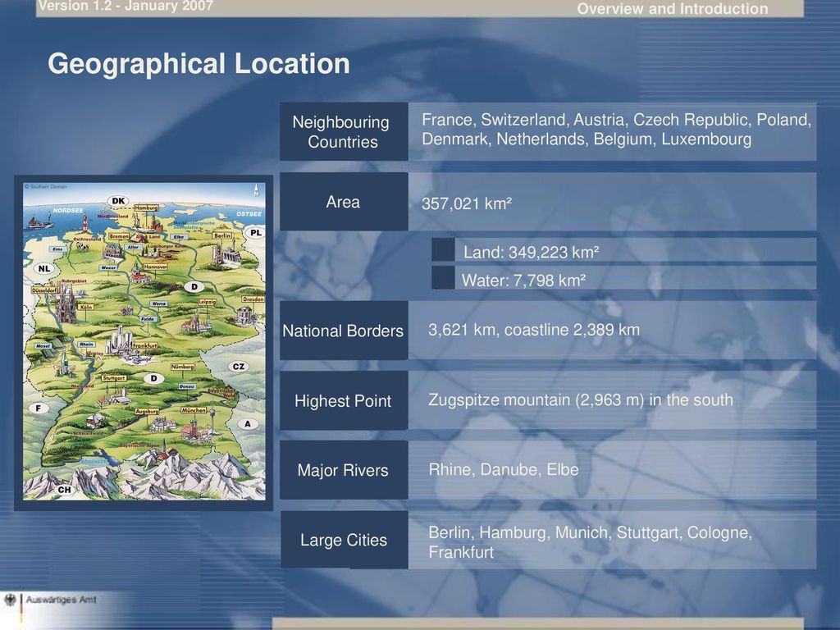Select the large cities list text
Image resolution: width=840 pixels, height=630 pixels.
tap(590, 542)
